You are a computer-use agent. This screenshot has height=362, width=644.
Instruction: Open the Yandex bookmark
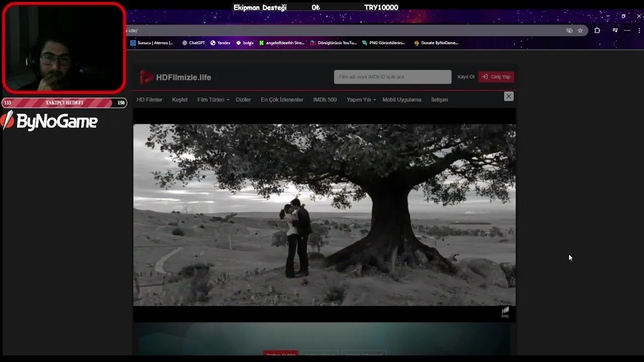click(220, 43)
